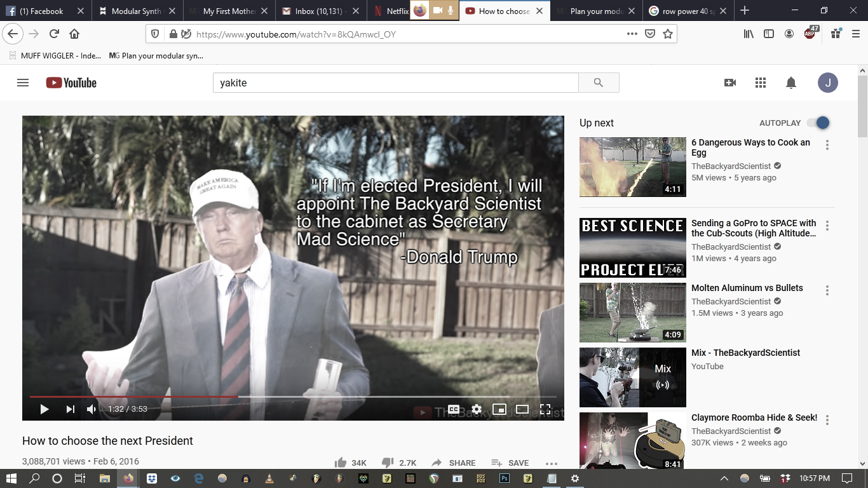
Task: Switch to Plan your modular tab
Action: pos(597,11)
